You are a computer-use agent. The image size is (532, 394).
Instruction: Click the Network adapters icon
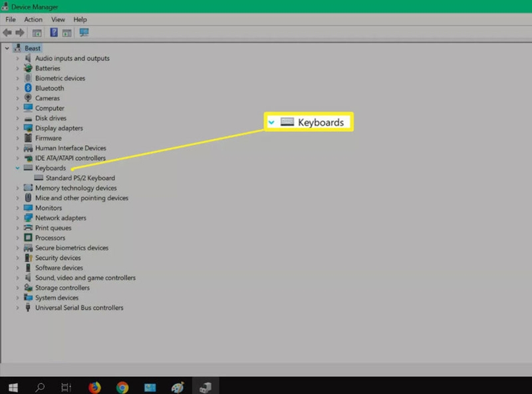[x=28, y=218]
